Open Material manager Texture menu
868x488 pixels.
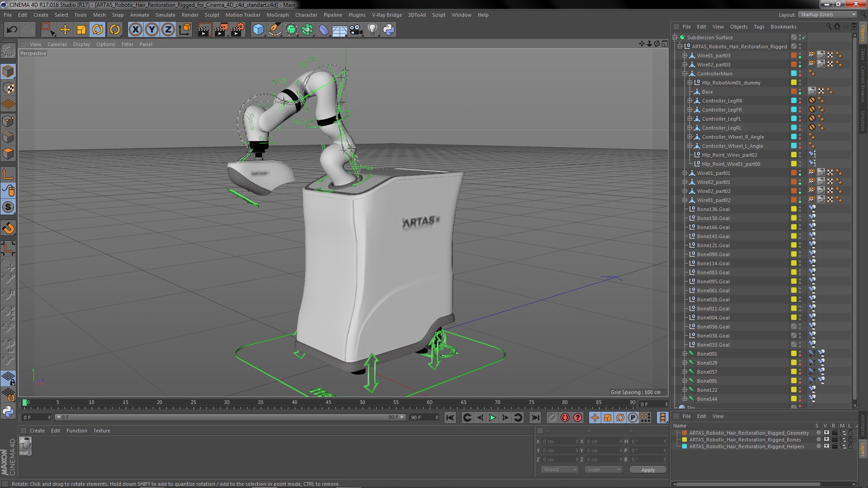click(x=102, y=431)
